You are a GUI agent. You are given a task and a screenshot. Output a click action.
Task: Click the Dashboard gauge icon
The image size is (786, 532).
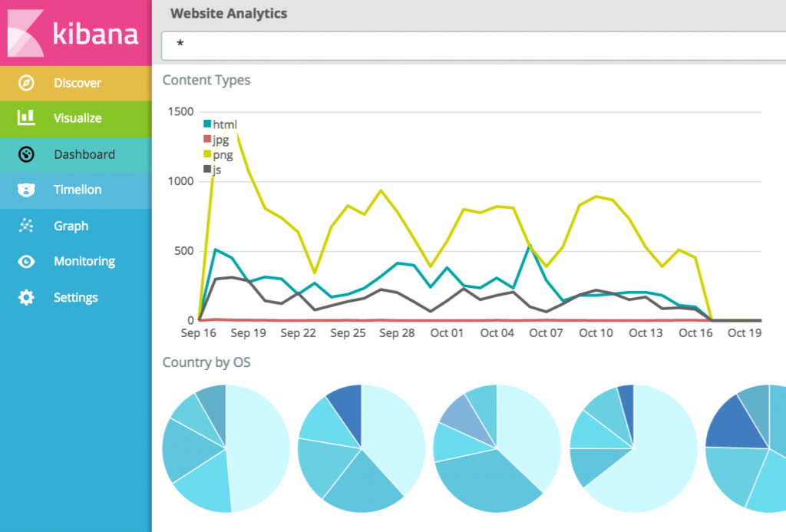26,154
